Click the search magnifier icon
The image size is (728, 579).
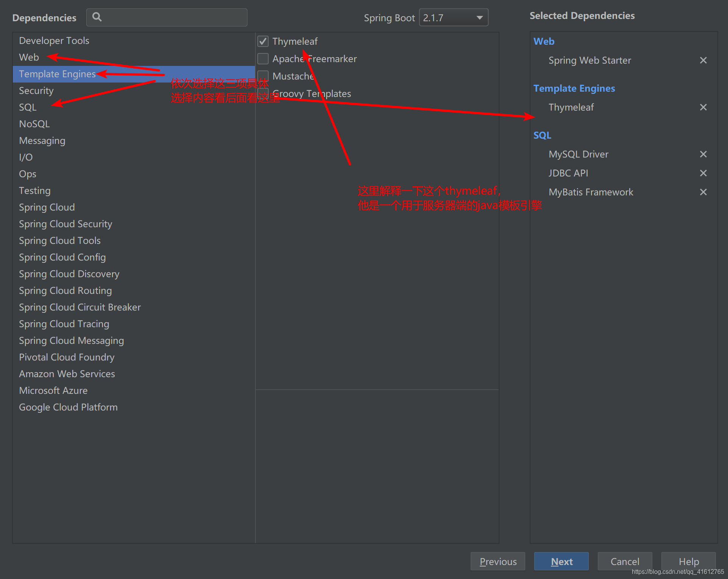(x=97, y=17)
